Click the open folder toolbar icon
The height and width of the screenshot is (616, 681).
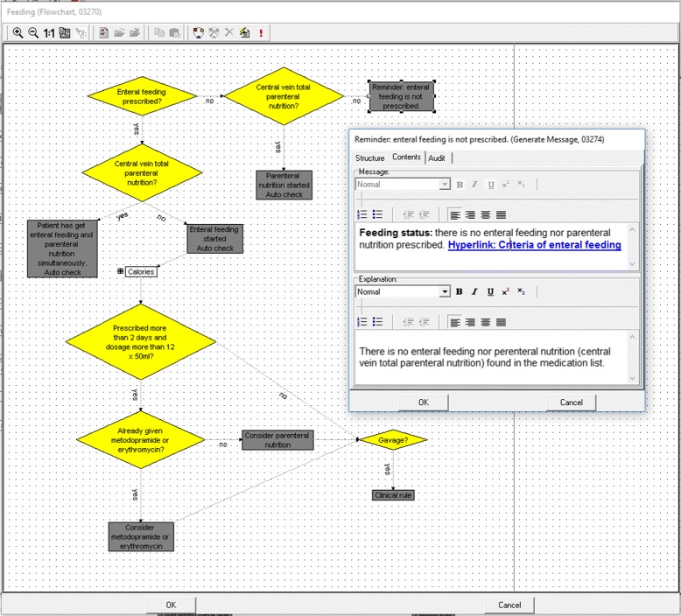point(119,32)
